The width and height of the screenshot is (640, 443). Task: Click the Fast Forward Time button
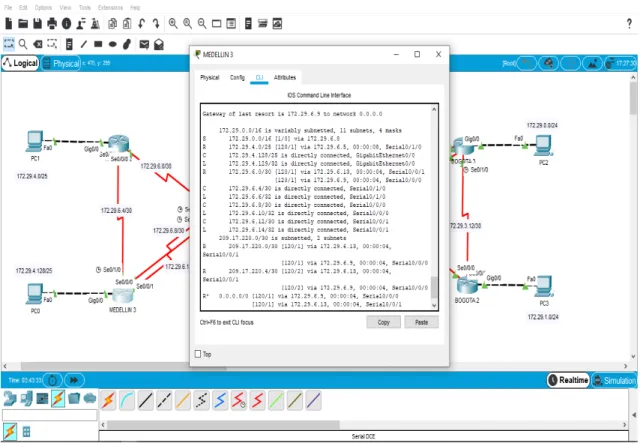74,380
